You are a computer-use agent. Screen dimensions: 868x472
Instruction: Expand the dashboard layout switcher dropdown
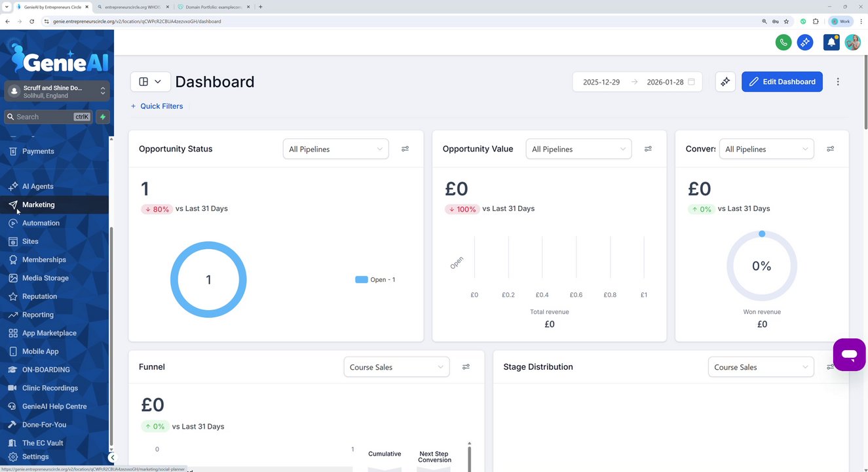150,82
